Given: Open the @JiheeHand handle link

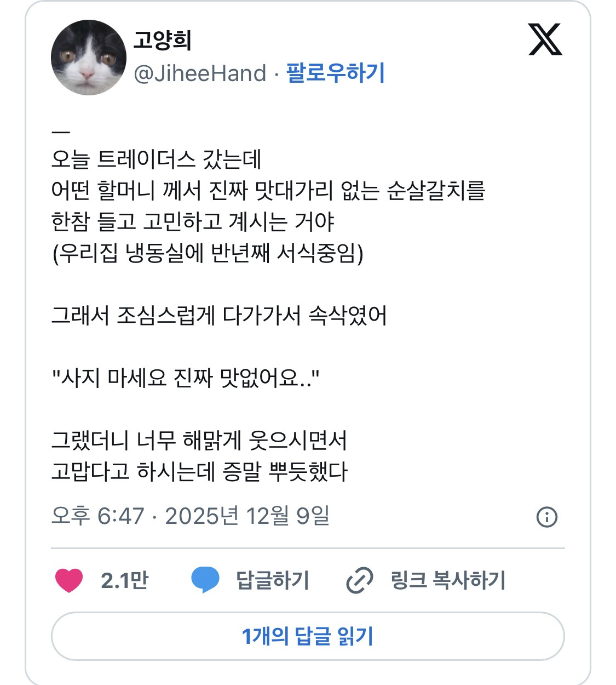Looking at the screenshot, I should [x=200, y=73].
